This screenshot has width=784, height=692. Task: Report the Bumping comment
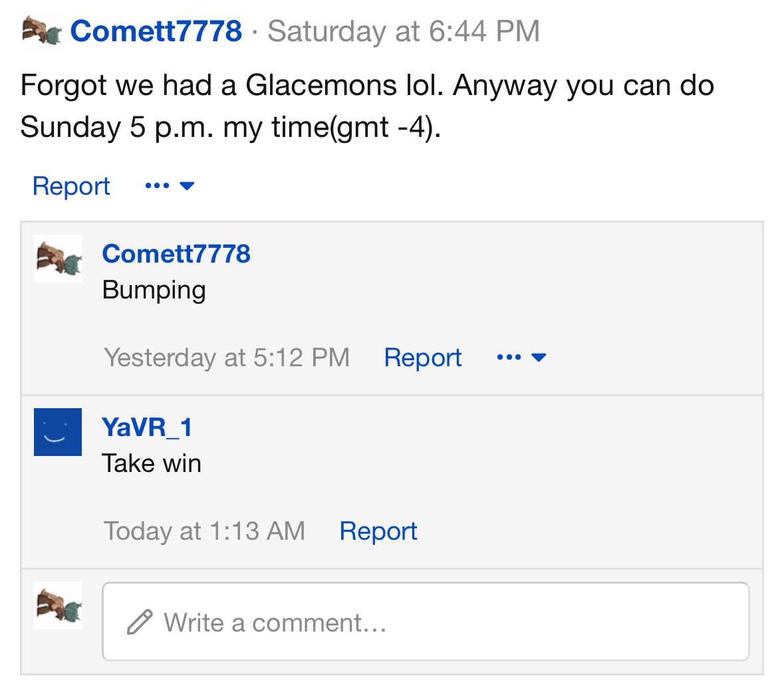422,358
